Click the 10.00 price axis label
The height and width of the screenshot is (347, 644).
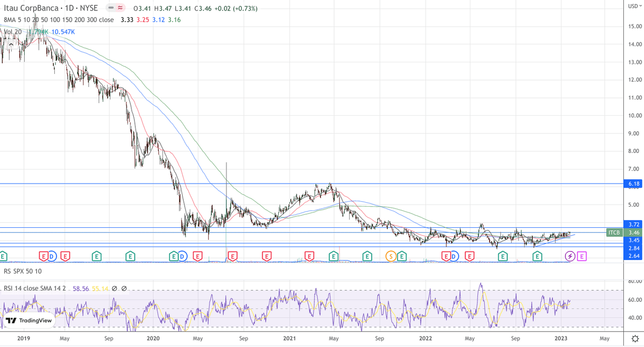(634, 115)
